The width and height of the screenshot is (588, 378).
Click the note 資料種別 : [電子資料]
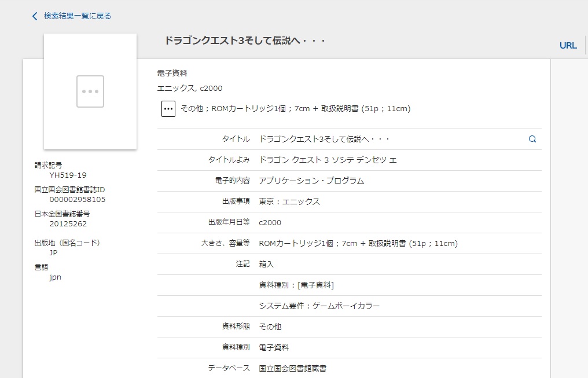[x=296, y=285]
